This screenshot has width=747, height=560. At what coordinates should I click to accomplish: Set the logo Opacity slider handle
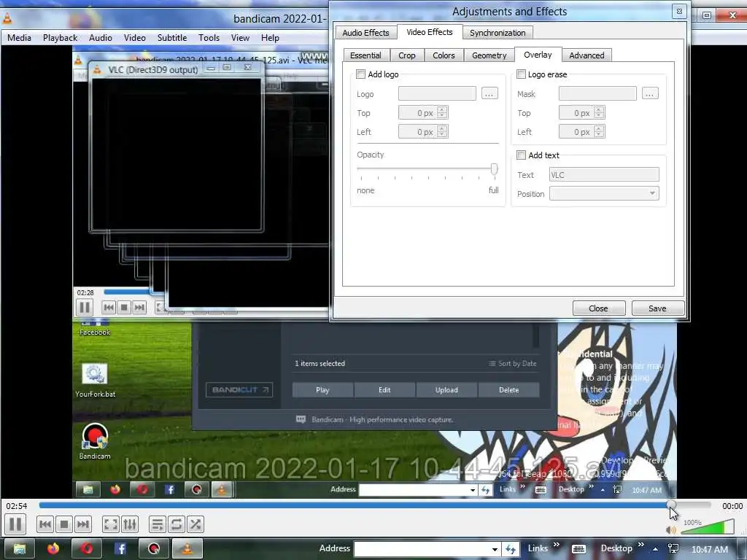click(494, 168)
